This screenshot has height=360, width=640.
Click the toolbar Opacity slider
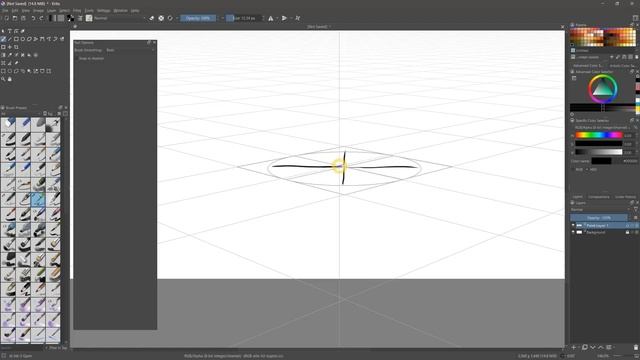(x=198, y=18)
